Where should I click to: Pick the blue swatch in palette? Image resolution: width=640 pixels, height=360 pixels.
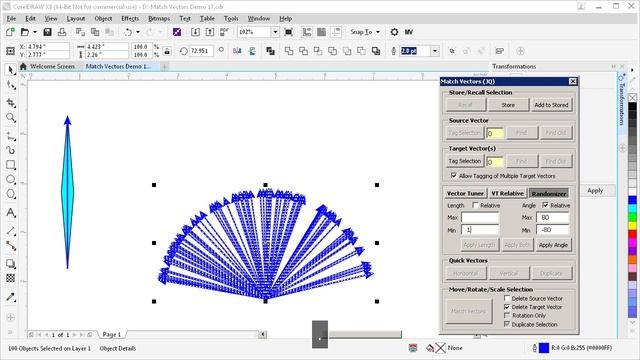632,200
